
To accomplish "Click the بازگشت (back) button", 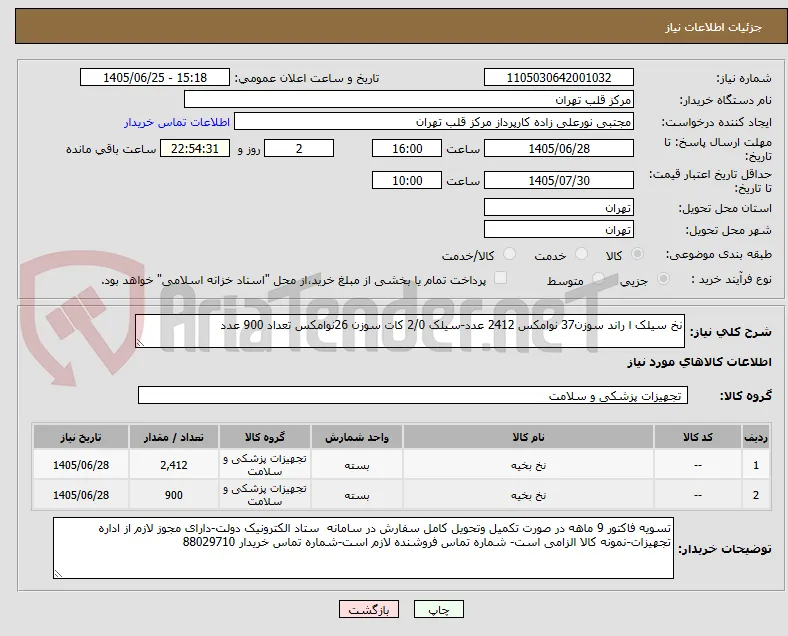I will [369, 609].
